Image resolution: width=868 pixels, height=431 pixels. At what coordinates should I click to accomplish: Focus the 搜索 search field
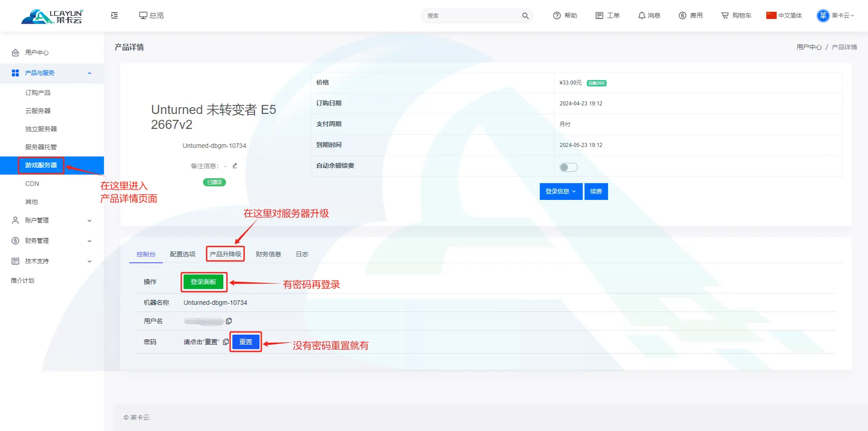click(472, 15)
